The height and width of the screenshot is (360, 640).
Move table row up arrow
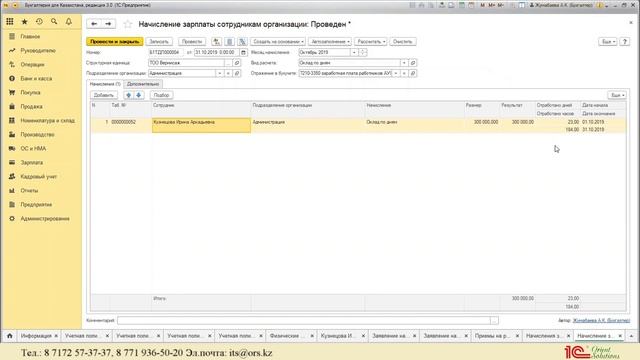click(x=129, y=95)
